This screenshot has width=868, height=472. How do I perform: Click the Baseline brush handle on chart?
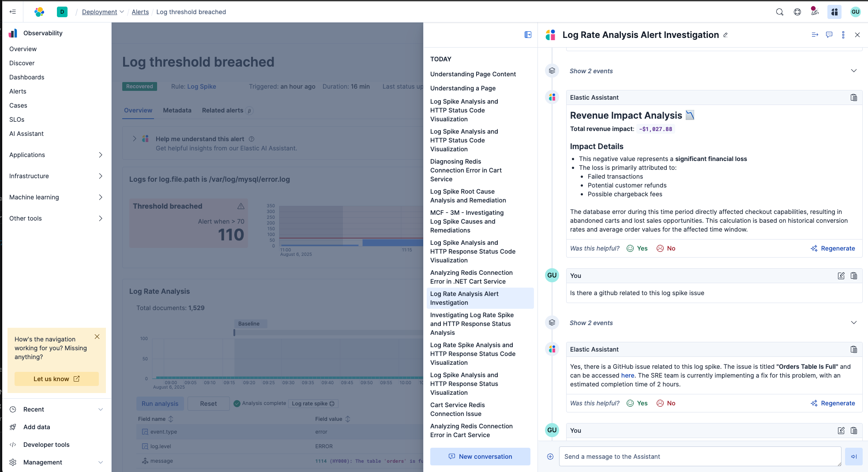234,333
